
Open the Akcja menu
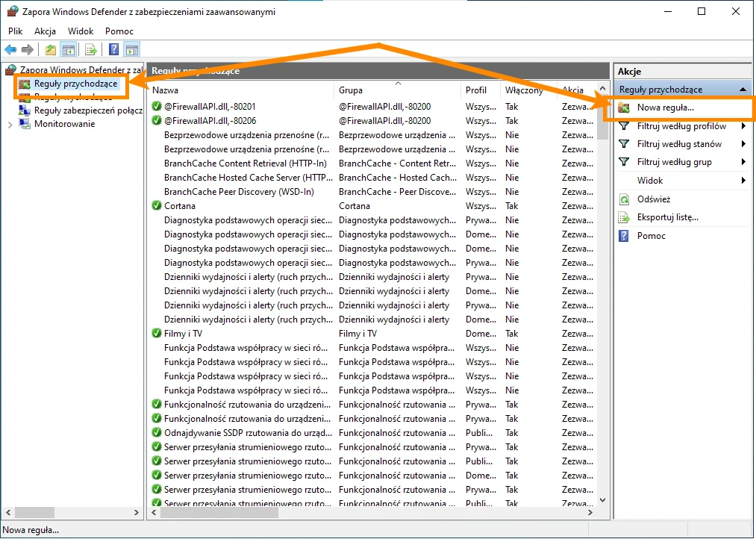46,31
